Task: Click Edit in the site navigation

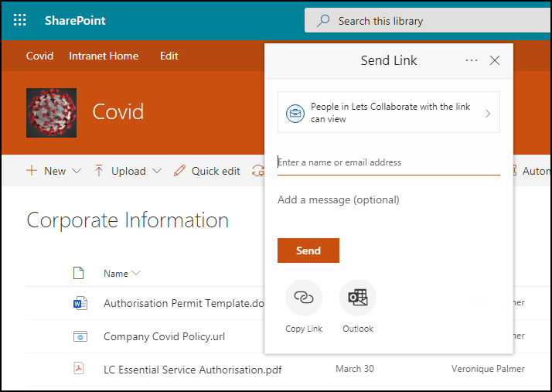Action: click(x=169, y=56)
